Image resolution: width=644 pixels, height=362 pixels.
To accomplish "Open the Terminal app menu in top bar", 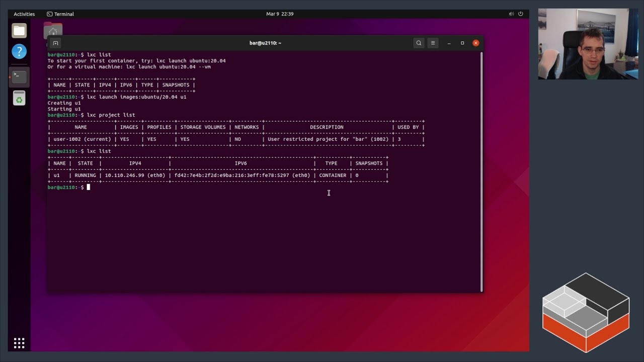I will point(60,14).
